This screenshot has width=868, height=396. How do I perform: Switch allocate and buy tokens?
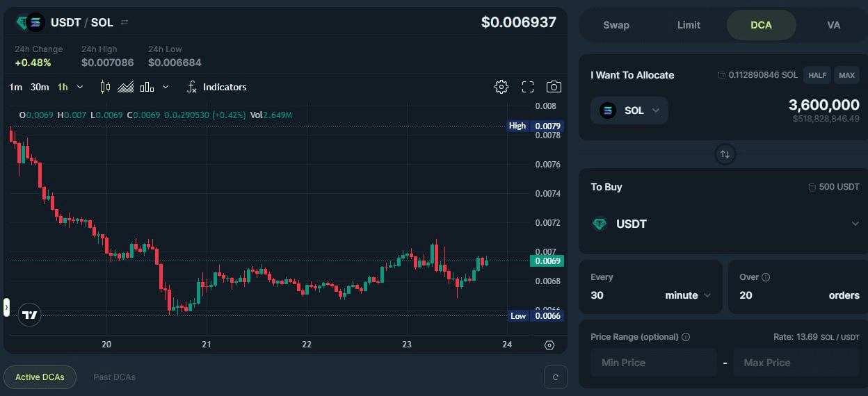coord(725,154)
